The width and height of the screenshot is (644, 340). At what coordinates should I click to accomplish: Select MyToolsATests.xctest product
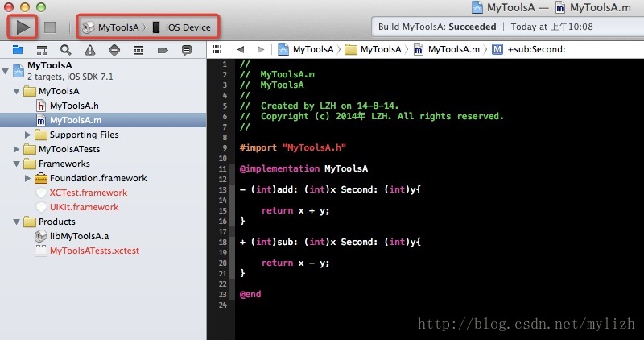[x=94, y=251]
